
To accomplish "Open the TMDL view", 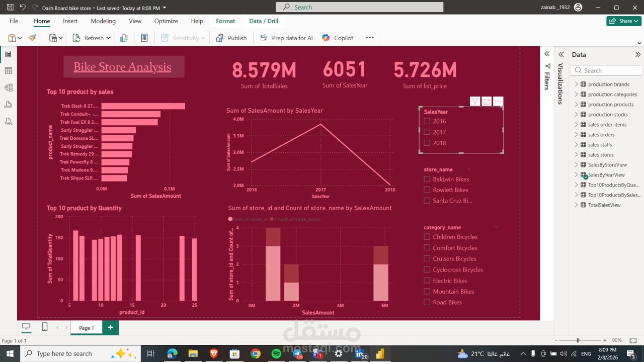I will pyautogui.click(x=8, y=121).
